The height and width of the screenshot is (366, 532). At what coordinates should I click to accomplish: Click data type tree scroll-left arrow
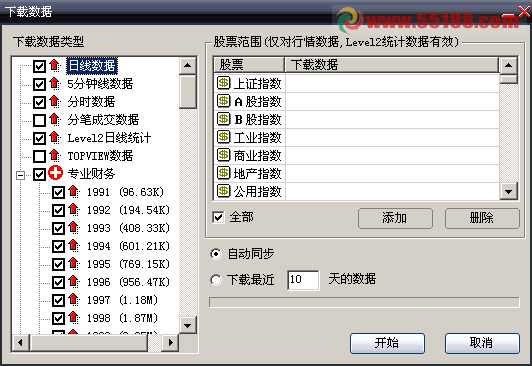(21, 343)
